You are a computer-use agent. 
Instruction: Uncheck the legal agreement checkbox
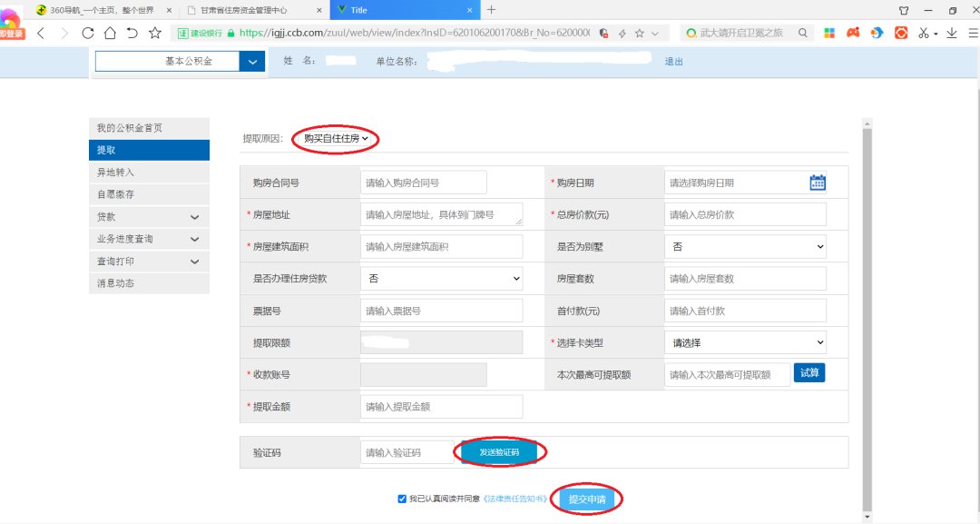(402, 499)
